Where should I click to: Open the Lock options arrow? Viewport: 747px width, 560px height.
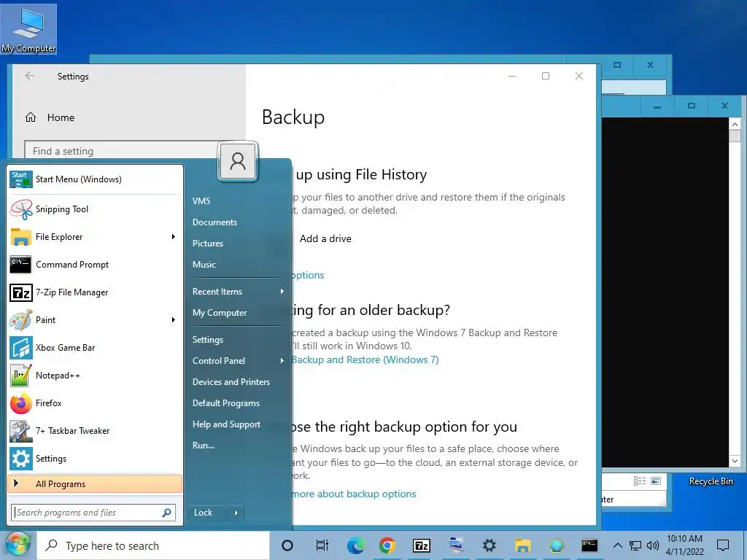pyautogui.click(x=236, y=513)
